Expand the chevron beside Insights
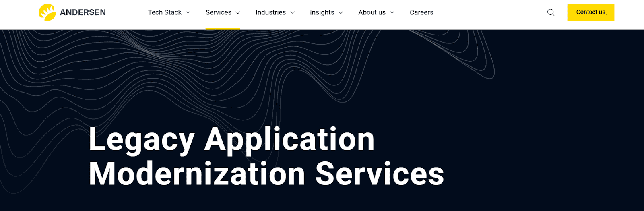 point(341,13)
